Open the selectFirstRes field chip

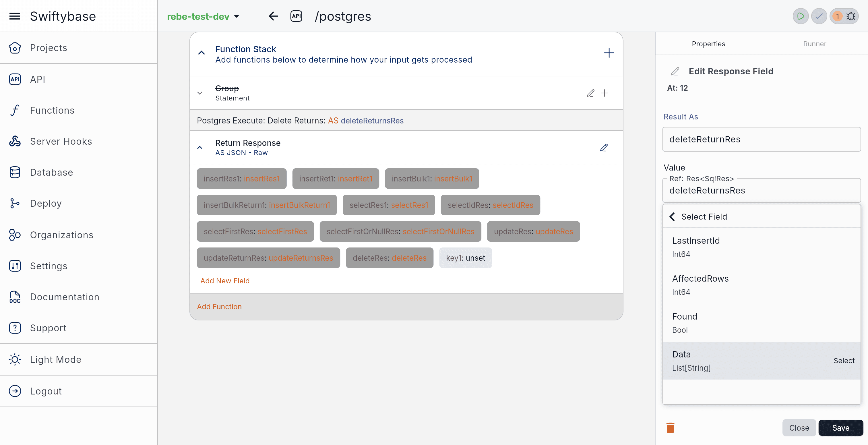pyautogui.click(x=255, y=231)
